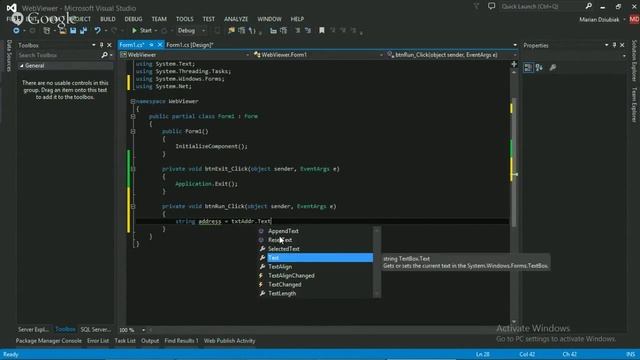640x360 pixels.
Task: Click the red MD account avatar
Action: click(634, 19)
